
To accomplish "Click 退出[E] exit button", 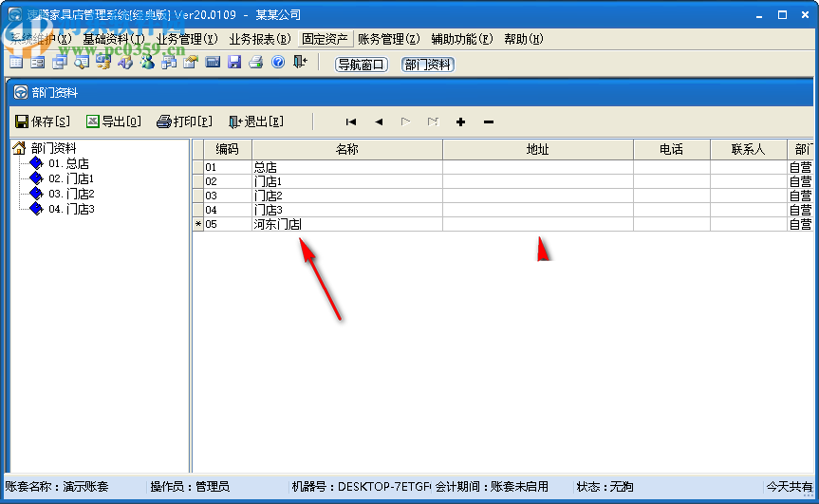I will 256,121.
